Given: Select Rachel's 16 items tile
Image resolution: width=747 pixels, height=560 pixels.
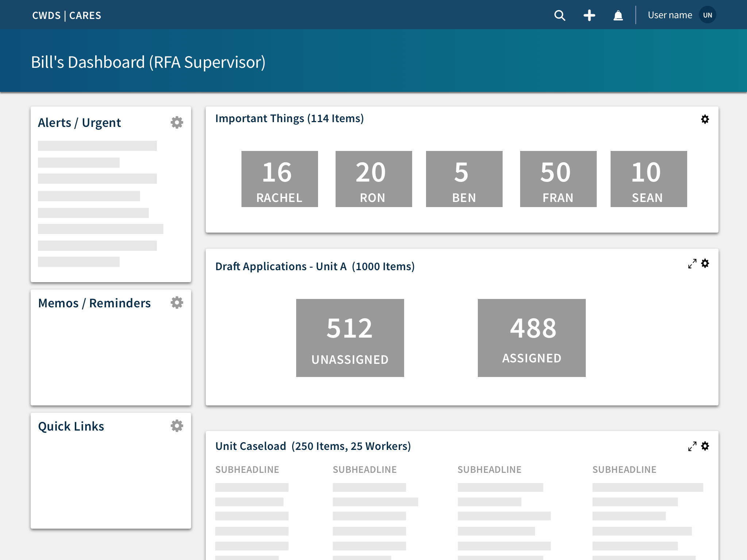Looking at the screenshot, I should (279, 179).
